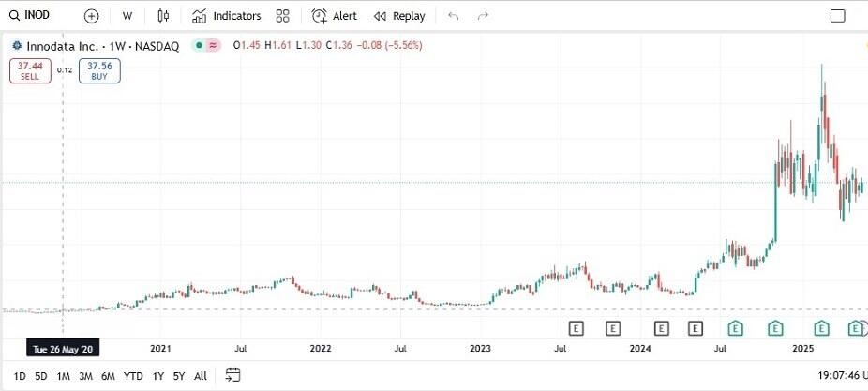Image resolution: width=868 pixels, height=391 pixels.
Task: Click the add symbol plus icon
Action: click(x=91, y=16)
